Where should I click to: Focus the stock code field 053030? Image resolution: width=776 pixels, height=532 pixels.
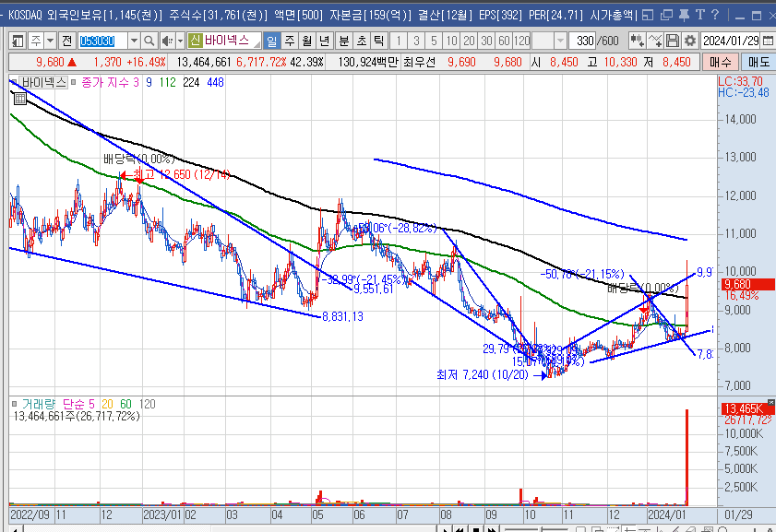click(x=102, y=41)
